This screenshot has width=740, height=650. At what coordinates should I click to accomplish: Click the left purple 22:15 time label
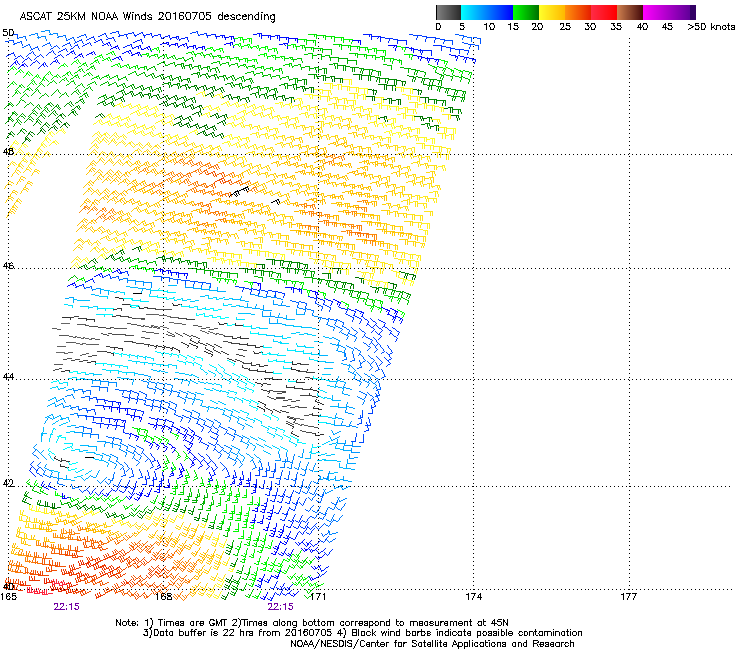[x=67, y=607]
